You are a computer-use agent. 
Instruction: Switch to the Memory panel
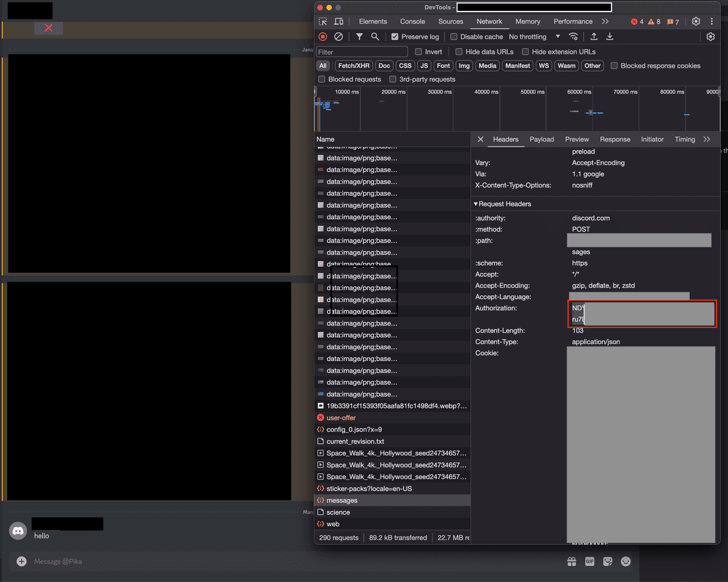tap(528, 22)
